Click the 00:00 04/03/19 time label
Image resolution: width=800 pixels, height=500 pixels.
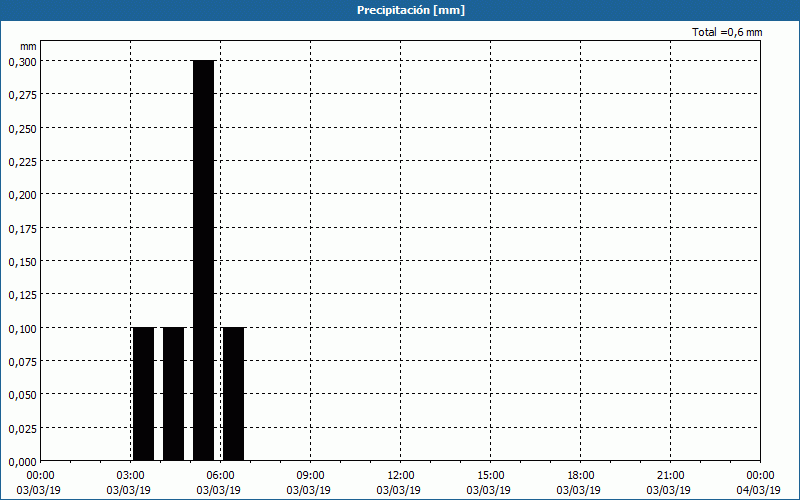tap(759, 483)
